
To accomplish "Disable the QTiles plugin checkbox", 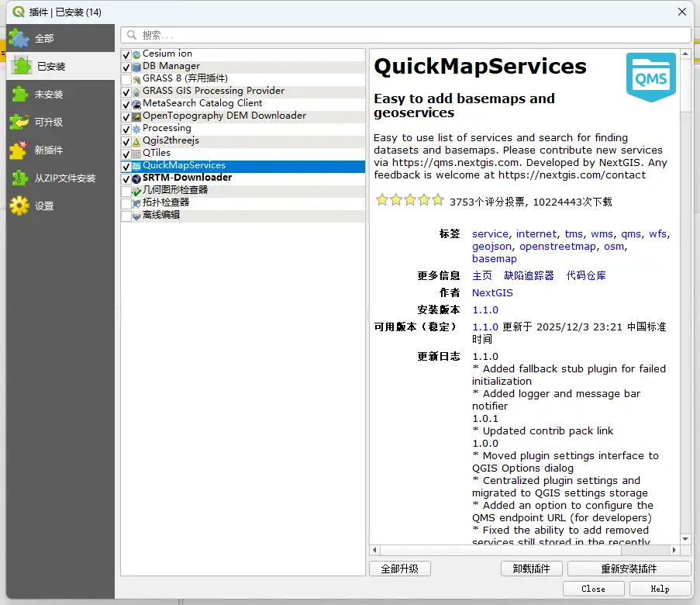I will (x=126, y=154).
